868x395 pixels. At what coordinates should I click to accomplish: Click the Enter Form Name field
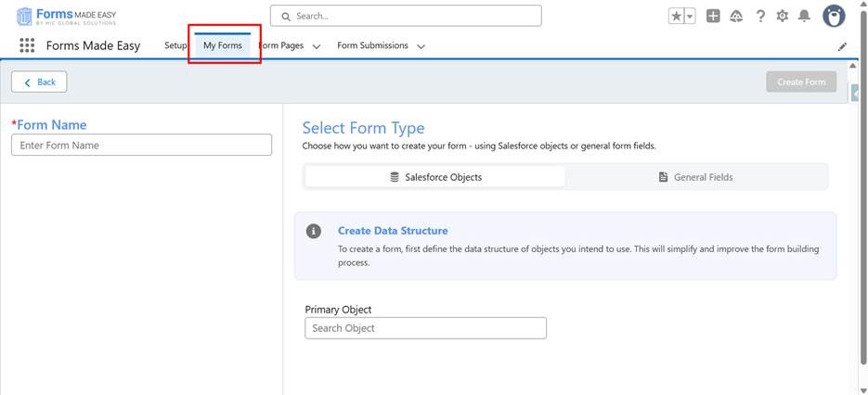(141, 146)
